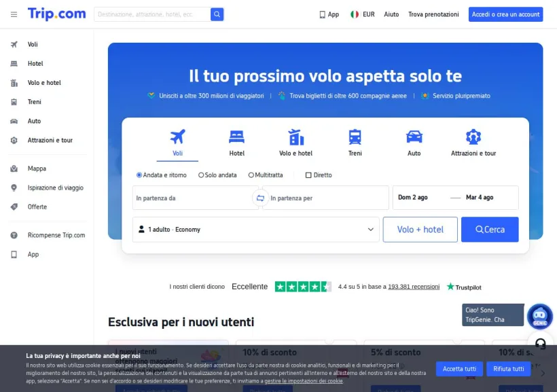Screen dimensions: 557x392
Task: Open gestire le impostazioni dei cookie link
Action: 304,381
